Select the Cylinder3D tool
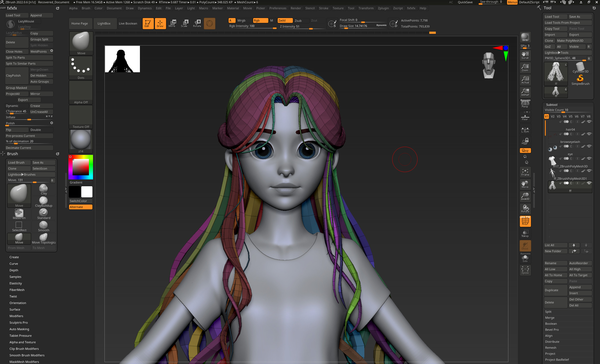 580,68
